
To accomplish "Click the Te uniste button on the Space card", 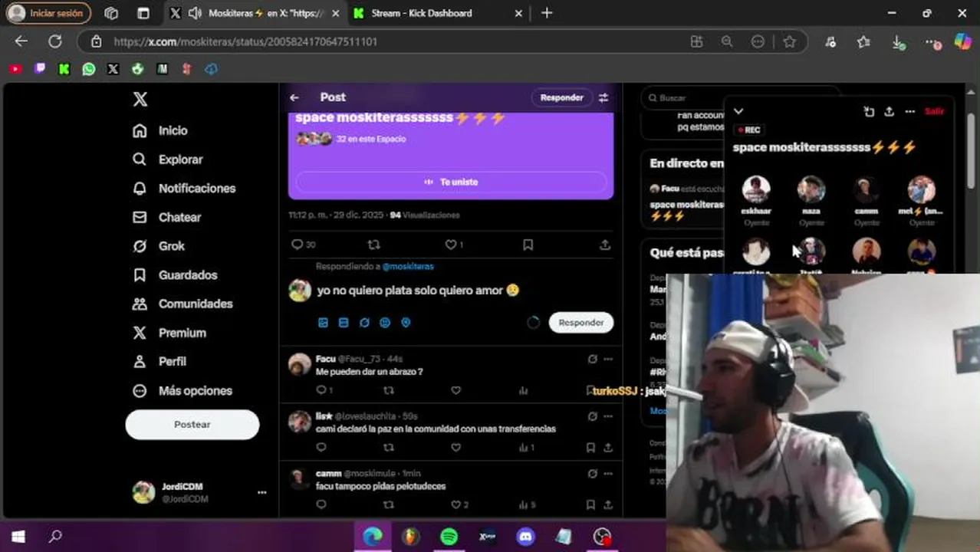I will pos(451,182).
